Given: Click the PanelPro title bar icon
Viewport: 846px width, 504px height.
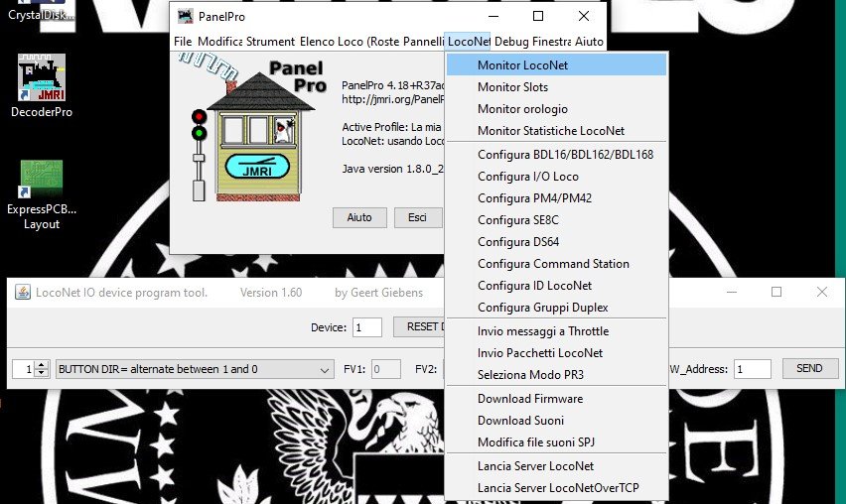Looking at the screenshot, I should click(x=184, y=17).
